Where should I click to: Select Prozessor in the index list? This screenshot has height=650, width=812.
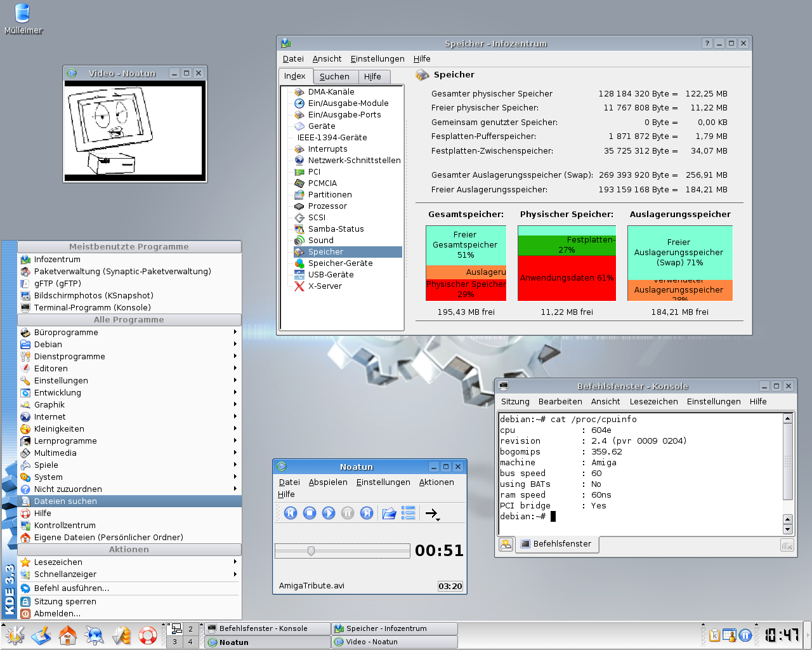[x=327, y=206]
